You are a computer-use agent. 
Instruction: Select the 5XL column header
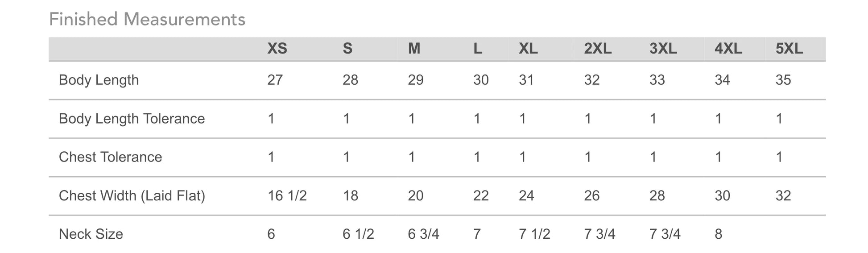click(x=789, y=48)
